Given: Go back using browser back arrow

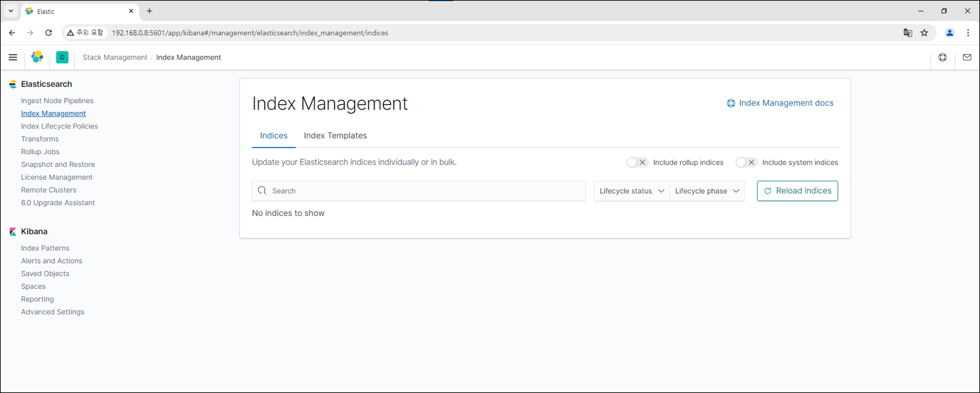Looking at the screenshot, I should click(12, 33).
